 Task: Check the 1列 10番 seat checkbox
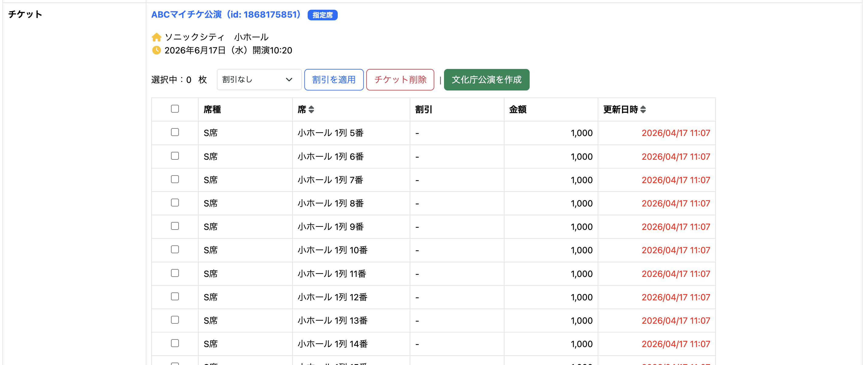175,249
